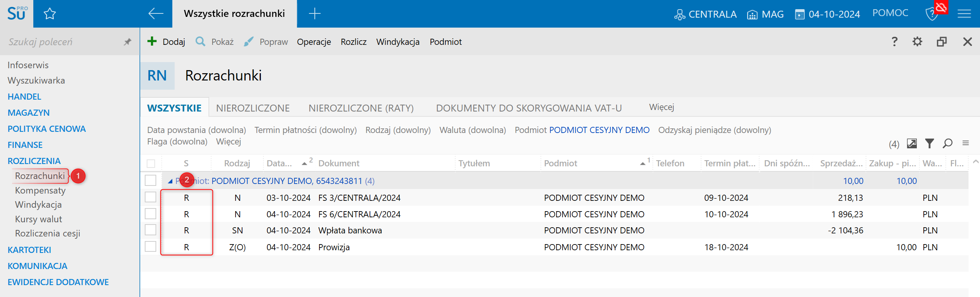Tick the checkbox for Wpłata bankowa row
Image resolution: width=980 pixels, height=297 pixels.
151,230
